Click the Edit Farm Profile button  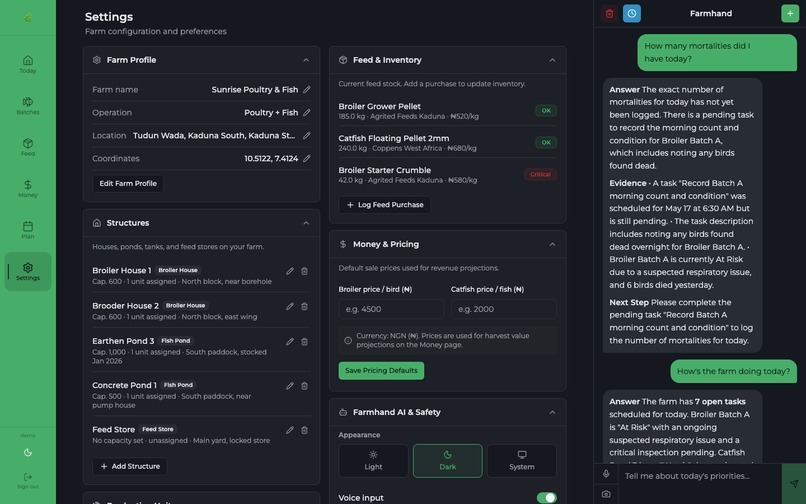click(x=128, y=184)
